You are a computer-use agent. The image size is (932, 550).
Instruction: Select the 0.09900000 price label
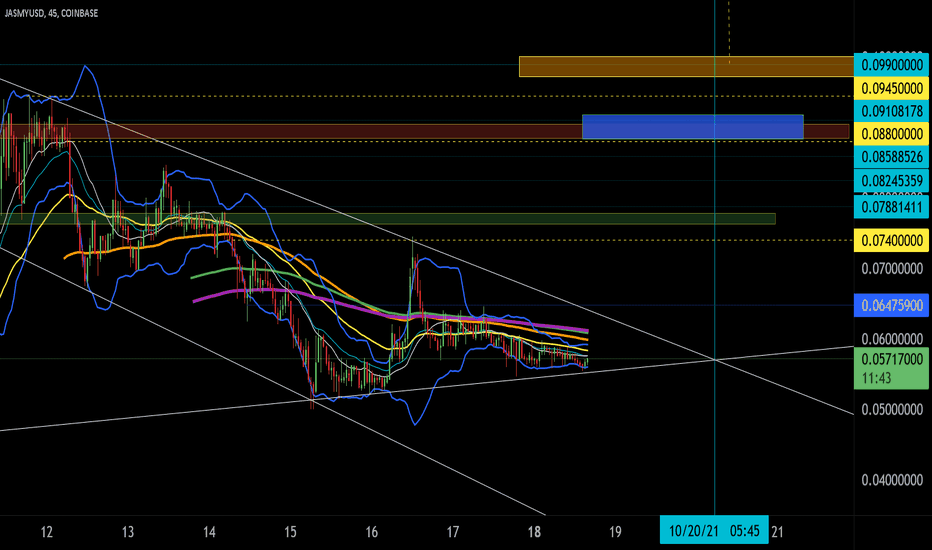pyautogui.click(x=892, y=65)
